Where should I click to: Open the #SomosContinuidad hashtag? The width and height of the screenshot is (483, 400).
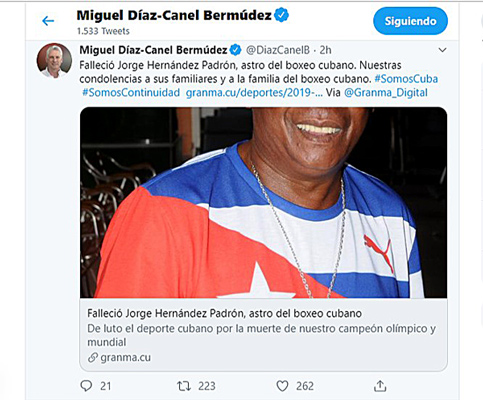131,92
